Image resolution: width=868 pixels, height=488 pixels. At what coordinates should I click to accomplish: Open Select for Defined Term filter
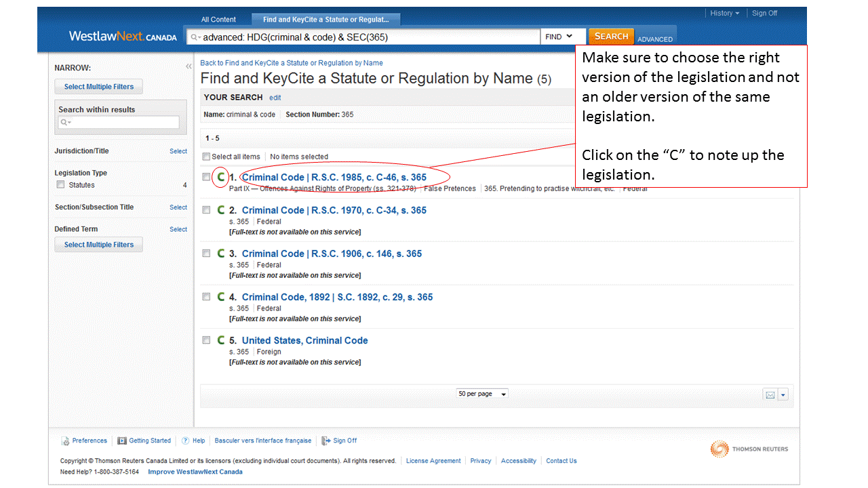pos(178,229)
